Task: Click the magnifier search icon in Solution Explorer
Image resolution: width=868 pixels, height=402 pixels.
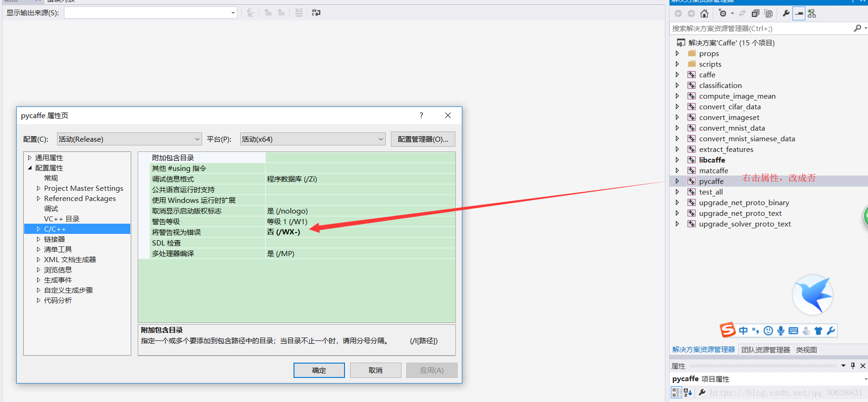Action: (x=857, y=28)
